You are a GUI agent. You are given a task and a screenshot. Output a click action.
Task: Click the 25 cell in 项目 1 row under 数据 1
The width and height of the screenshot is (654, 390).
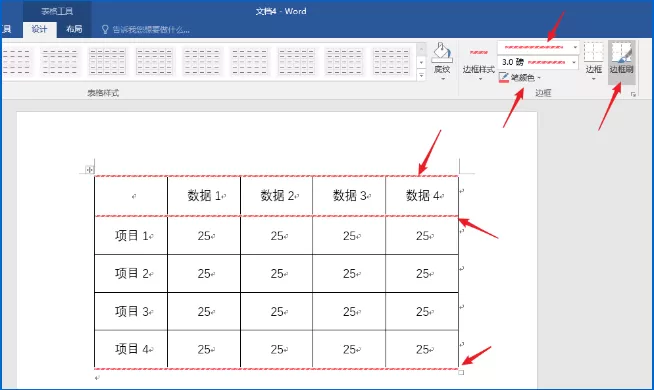[204, 236]
